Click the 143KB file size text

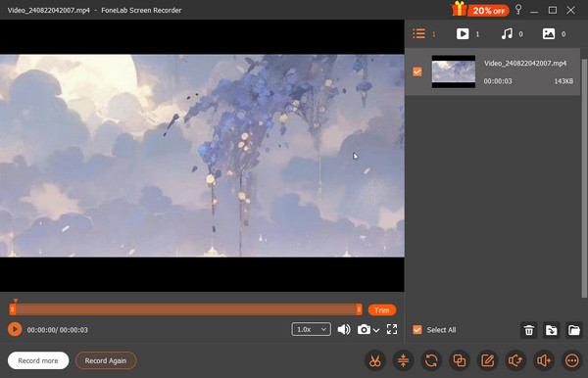[x=563, y=81]
